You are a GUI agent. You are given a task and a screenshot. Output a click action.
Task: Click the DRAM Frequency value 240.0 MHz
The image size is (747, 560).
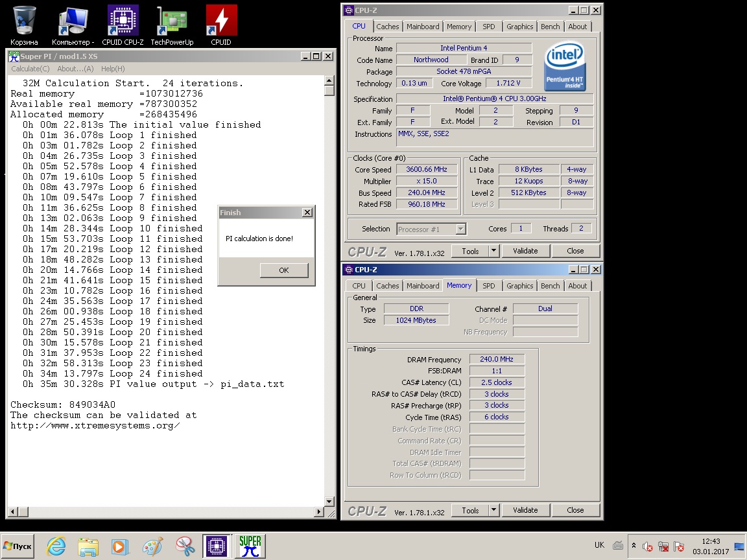tap(497, 360)
